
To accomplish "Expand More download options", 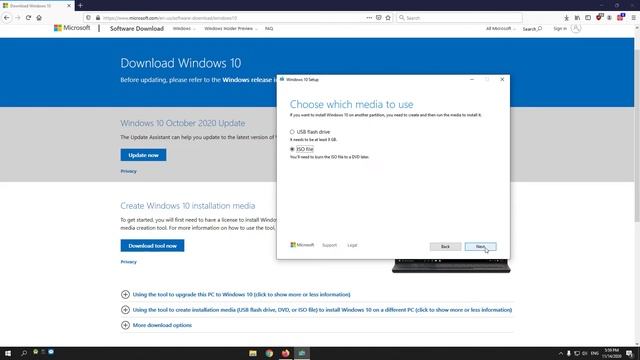I will point(156,325).
